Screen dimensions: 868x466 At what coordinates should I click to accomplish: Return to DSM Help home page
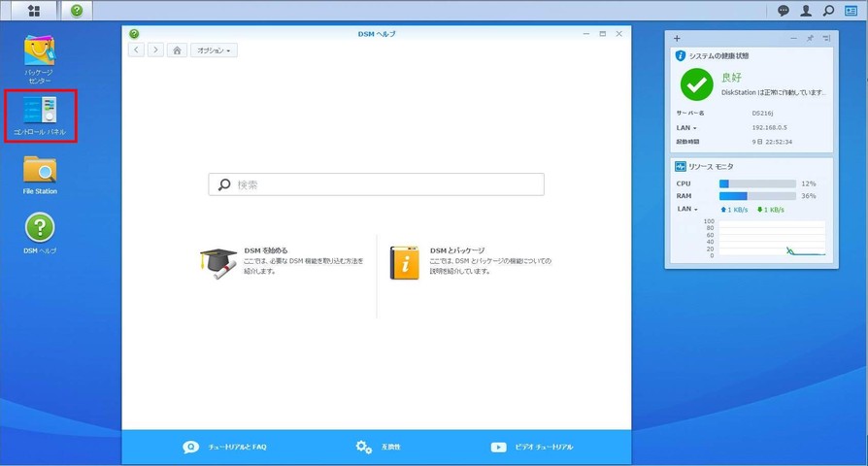pos(177,50)
